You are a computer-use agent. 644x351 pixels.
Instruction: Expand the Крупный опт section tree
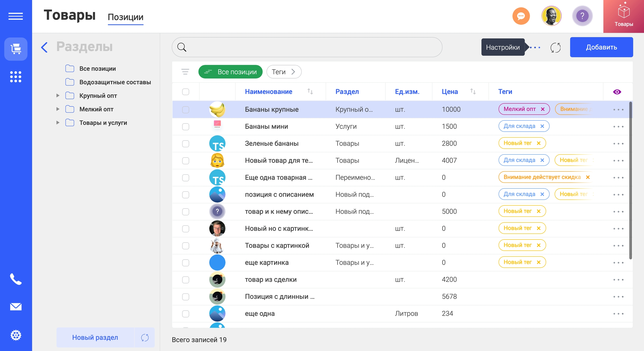click(x=58, y=96)
